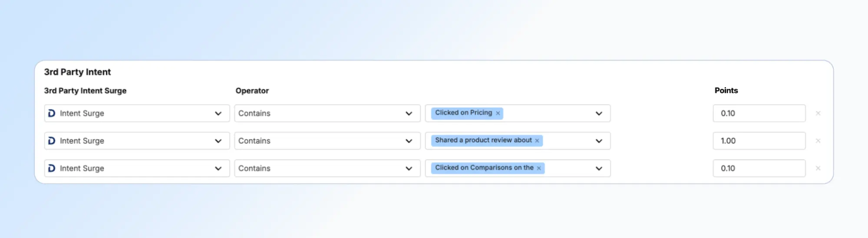This screenshot has height=238, width=868.
Task: Remove the 'Shared a product review about' tag
Action: 537,141
